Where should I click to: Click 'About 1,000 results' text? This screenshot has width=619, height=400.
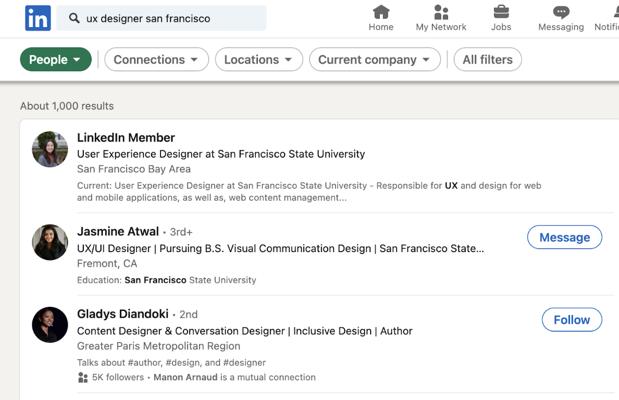coord(67,106)
